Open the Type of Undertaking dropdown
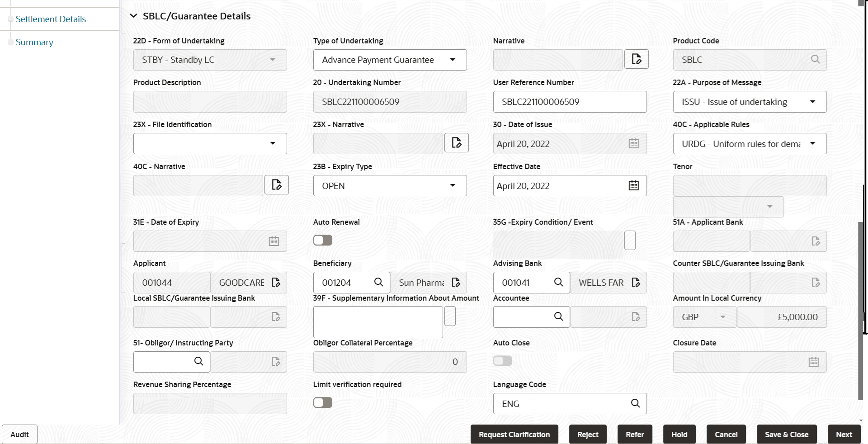 pos(390,60)
